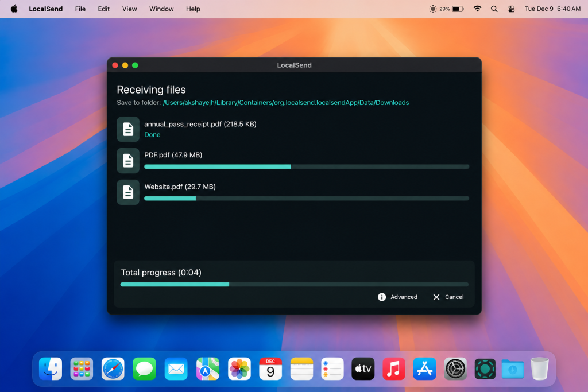Open Control Center icon
The width and height of the screenshot is (588, 392).
click(511, 9)
